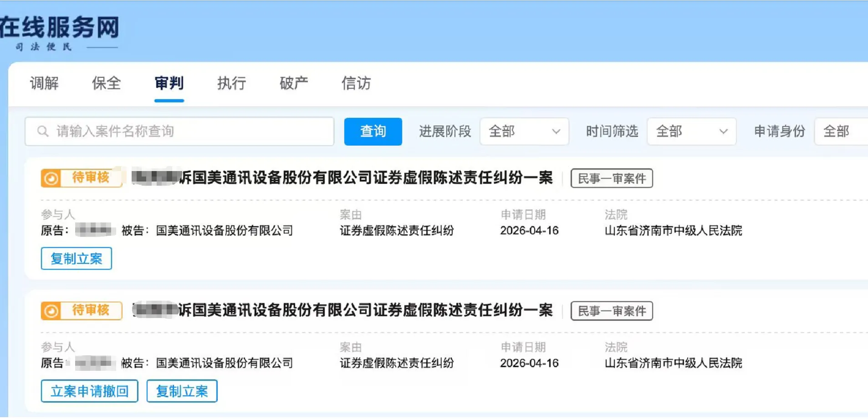Viewport: 868px width, 419px height.
Task: Click 证券虚假陈述责任纠纷 under the second case's 案由
Action: [x=397, y=363]
